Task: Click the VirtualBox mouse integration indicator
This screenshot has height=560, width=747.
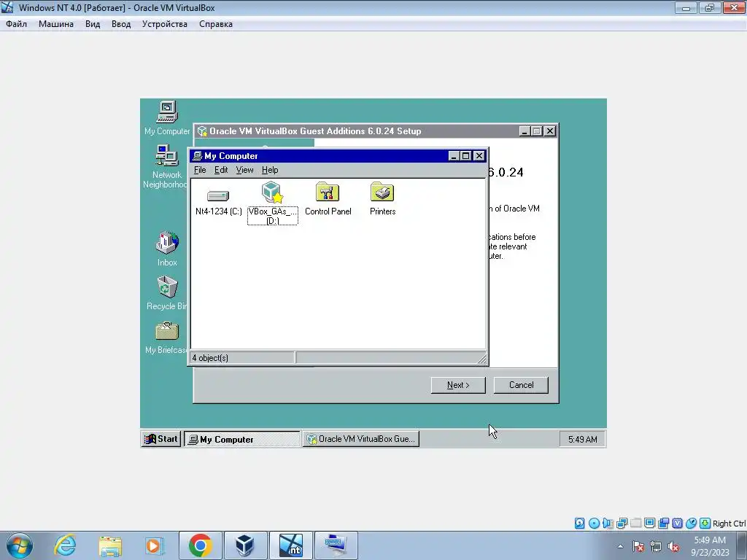Action: pyautogui.click(x=691, y=524)
